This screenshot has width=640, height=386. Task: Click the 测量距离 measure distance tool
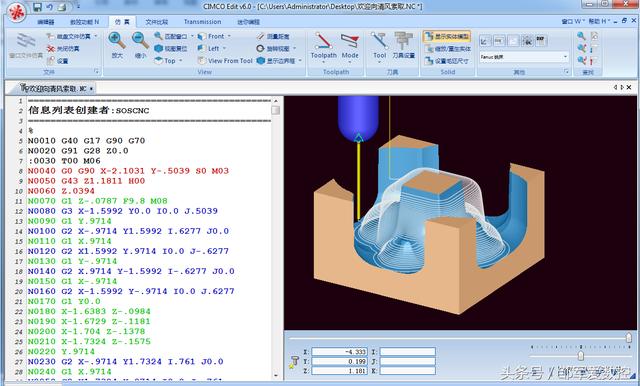[273, 36]
